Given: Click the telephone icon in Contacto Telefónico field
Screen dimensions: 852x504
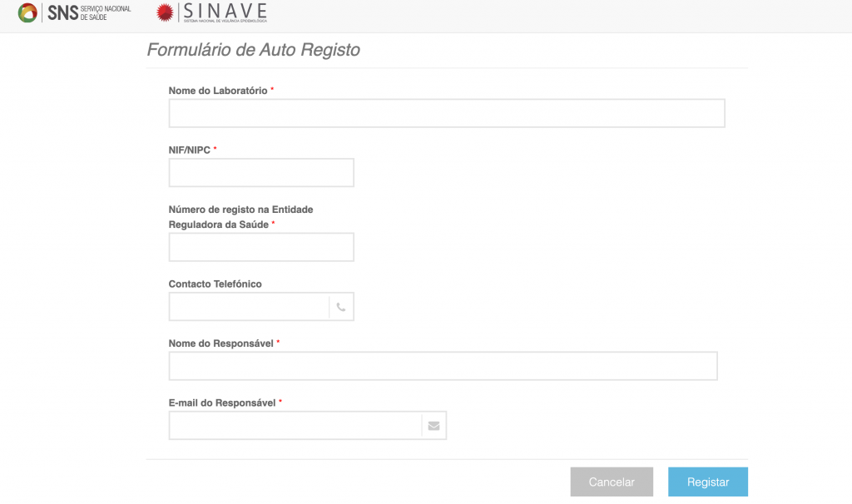Looking at the screenshot, I should [x=341, y=306].
